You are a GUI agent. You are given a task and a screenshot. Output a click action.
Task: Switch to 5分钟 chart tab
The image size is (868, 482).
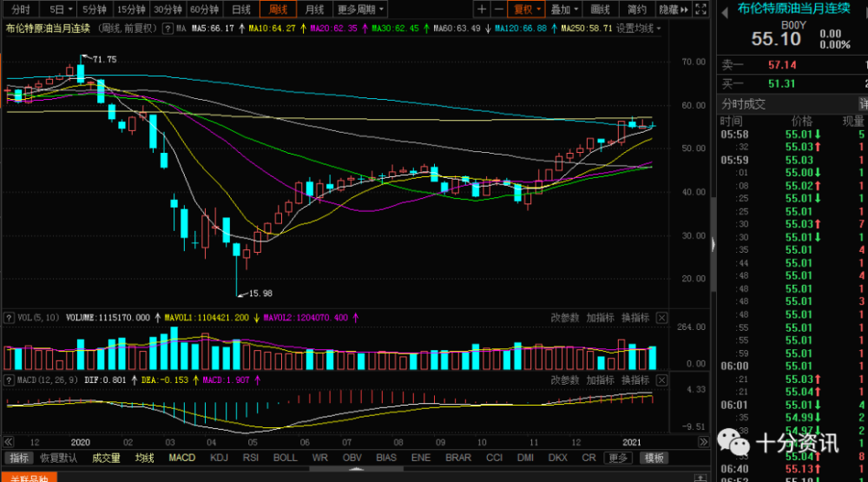94,10
